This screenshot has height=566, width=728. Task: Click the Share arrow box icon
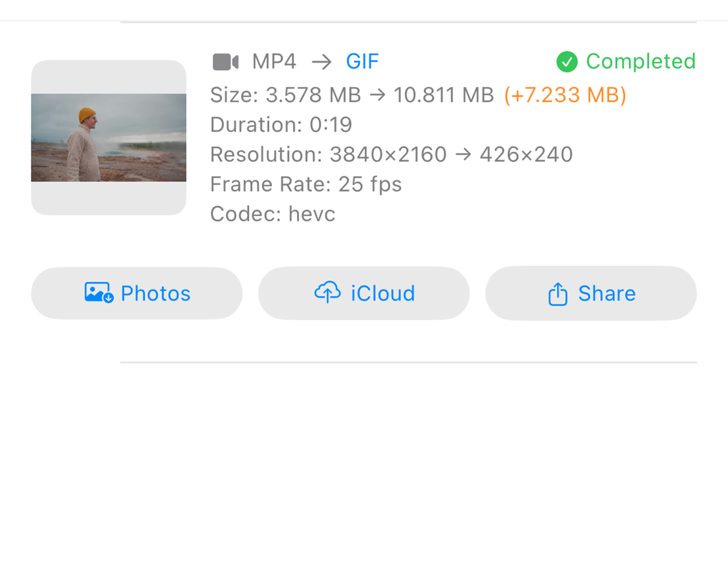(557, 294)
